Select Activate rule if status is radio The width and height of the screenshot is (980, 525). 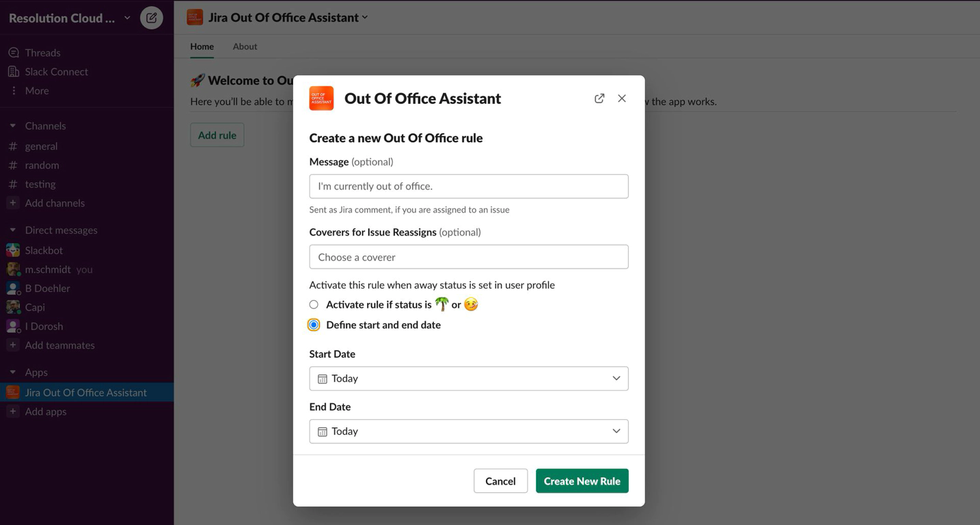314,304
